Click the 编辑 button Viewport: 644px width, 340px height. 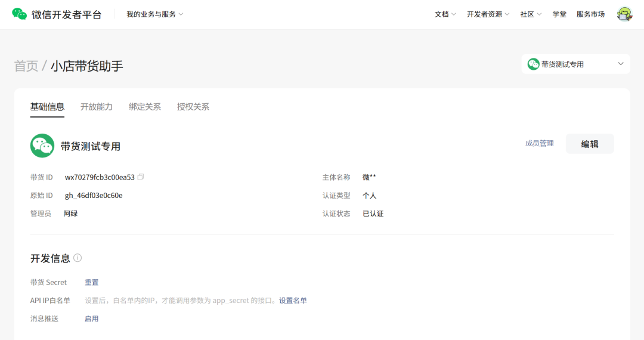(x=590, y=144)
